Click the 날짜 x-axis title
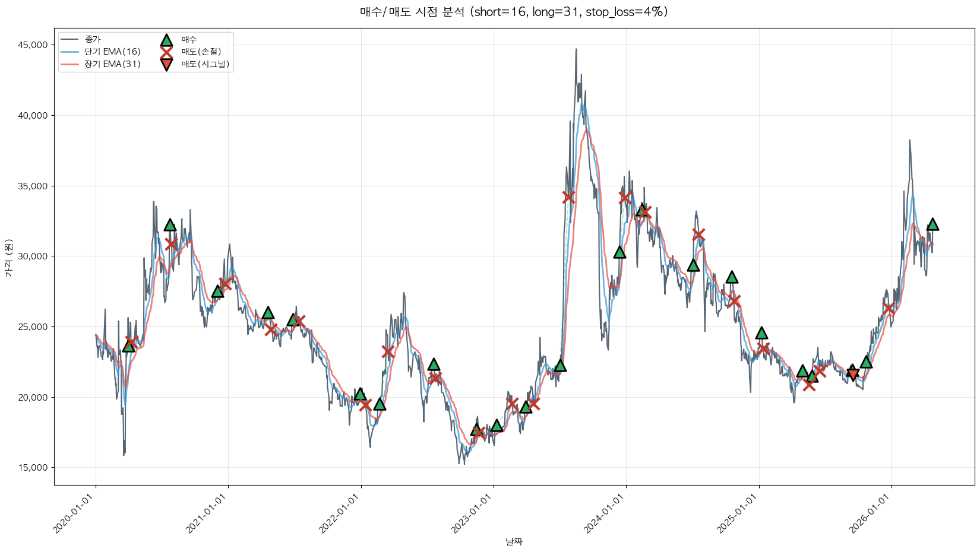Viewport: 980px width, 552px height. click(x=514, y=541)
